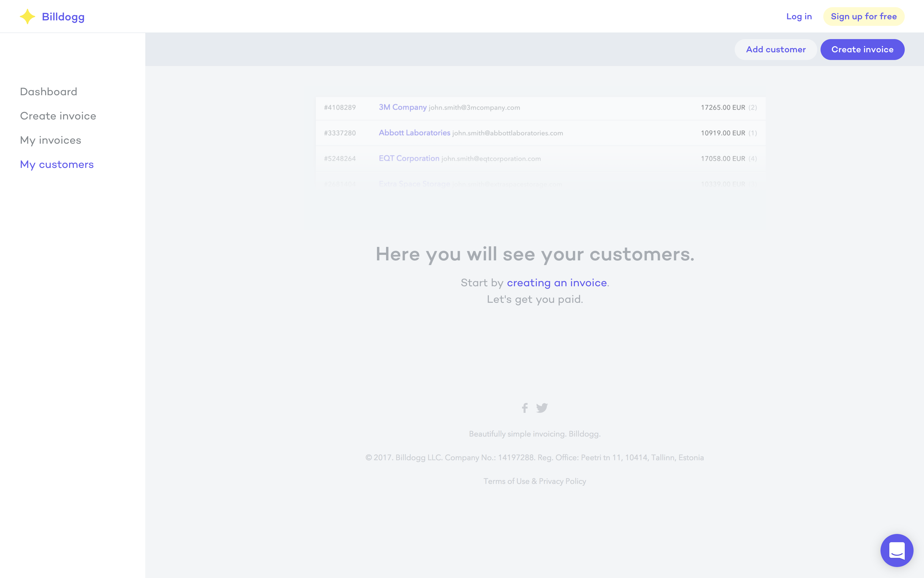Open the Abbott Laboratories customer entry
This screenshot has height=578, width=924.
pyautogui.click(x=414, y=133)
